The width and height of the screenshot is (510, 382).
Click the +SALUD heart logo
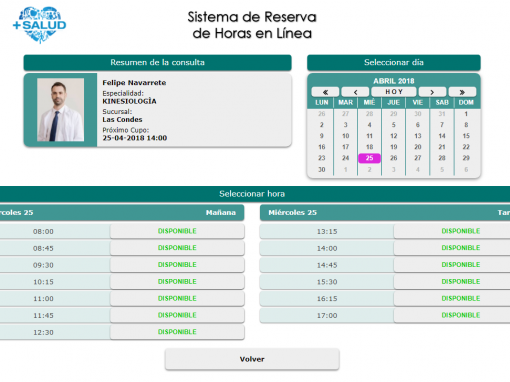click(x=39, y=25)
